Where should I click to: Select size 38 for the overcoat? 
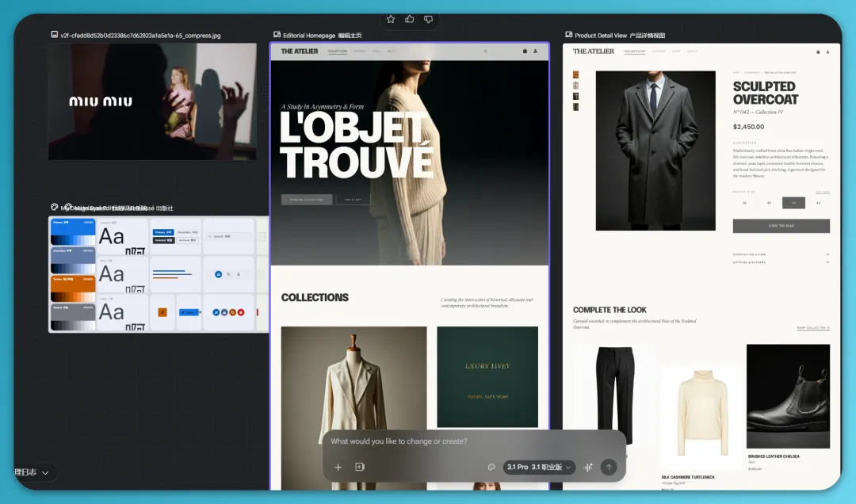pos(745,203)
